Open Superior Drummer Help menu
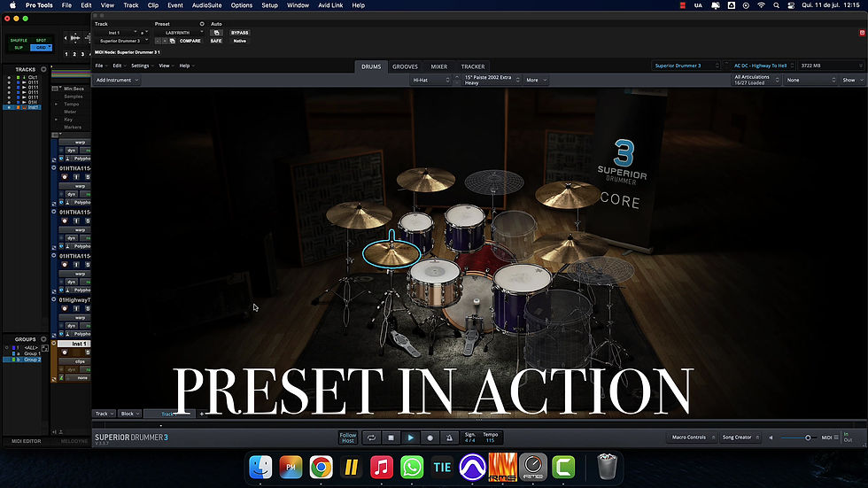This screenshot has height=488, width=868. coord(186,66)
